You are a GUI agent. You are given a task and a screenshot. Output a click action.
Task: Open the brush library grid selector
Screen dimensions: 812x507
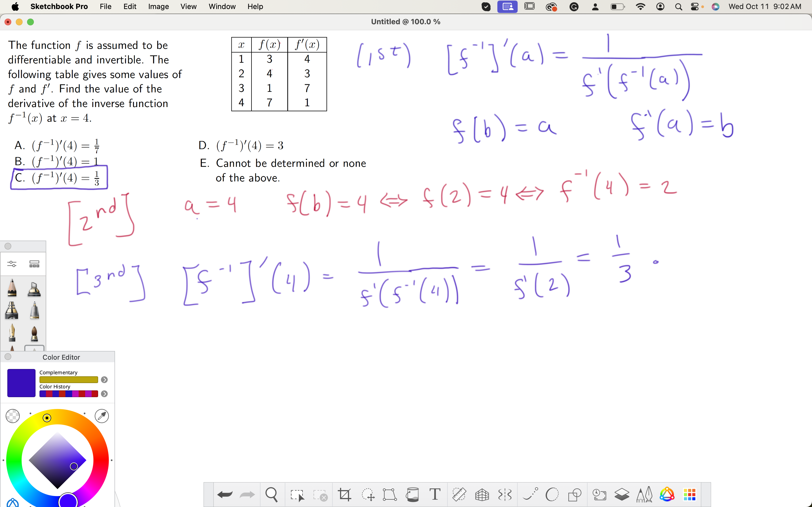[34, 264]
